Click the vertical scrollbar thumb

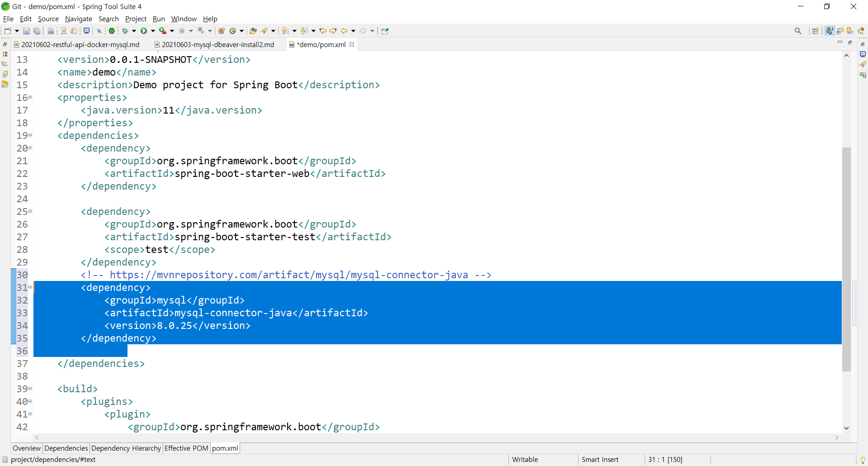[x=846, y=259]
